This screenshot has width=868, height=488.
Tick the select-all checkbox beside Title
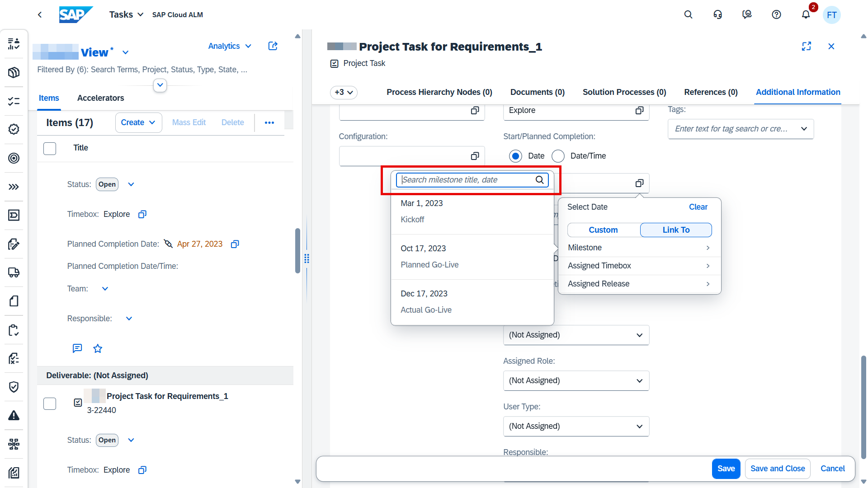[x=50, y=148]
